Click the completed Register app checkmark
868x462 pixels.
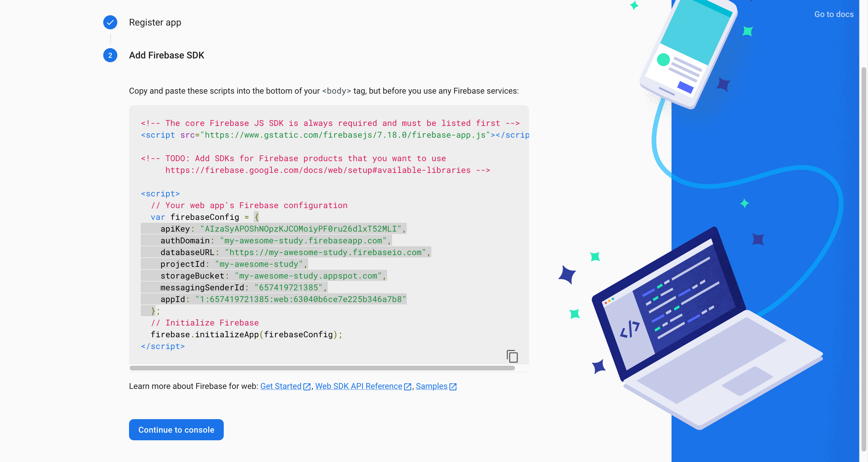[x=110, y=22]
